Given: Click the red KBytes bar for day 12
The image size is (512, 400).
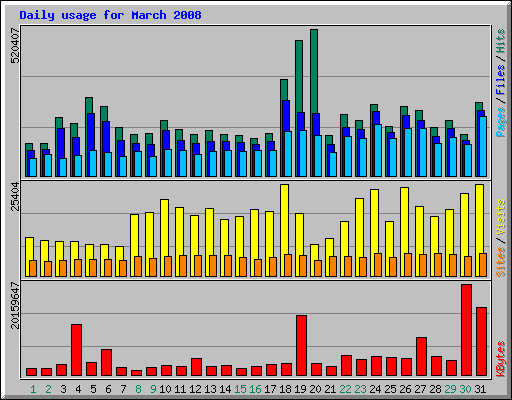Looking at the screenshot, I should click(196, 367).
